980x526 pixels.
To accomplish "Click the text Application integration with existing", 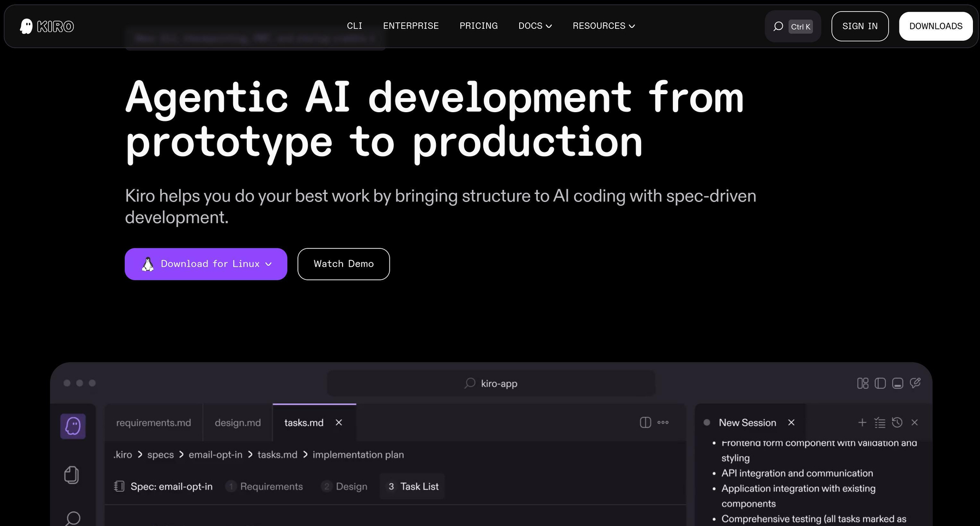I will pyautogui.click(x=799, y=489).
